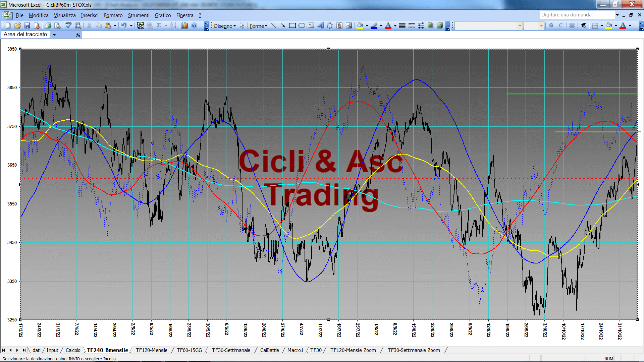Apply a shadow style
Viewport: 644px width, 362px height.
click(x=430, y=25)
